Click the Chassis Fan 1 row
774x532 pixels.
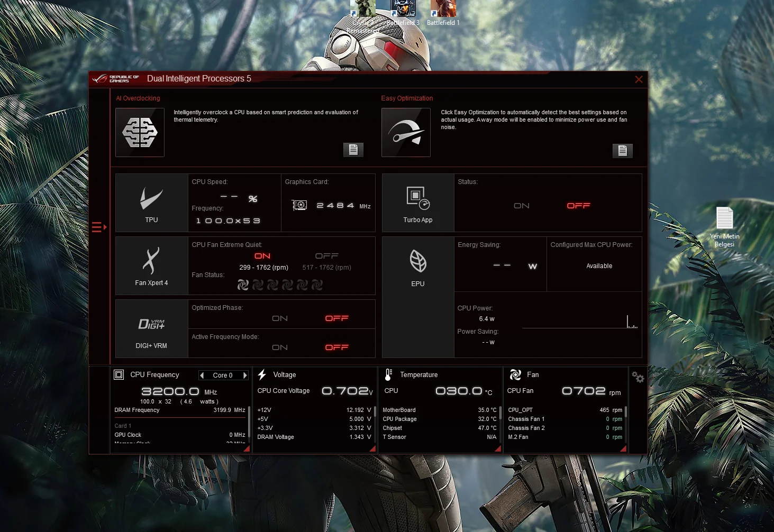(565, 419)
